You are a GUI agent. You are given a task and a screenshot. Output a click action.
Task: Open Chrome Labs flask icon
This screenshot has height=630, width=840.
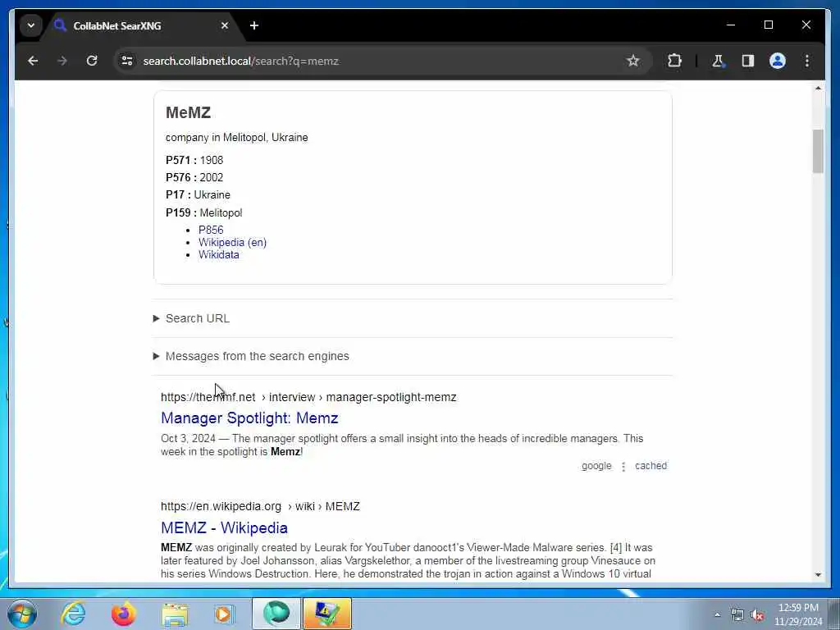pyautogui.click(x=718, y=61)
